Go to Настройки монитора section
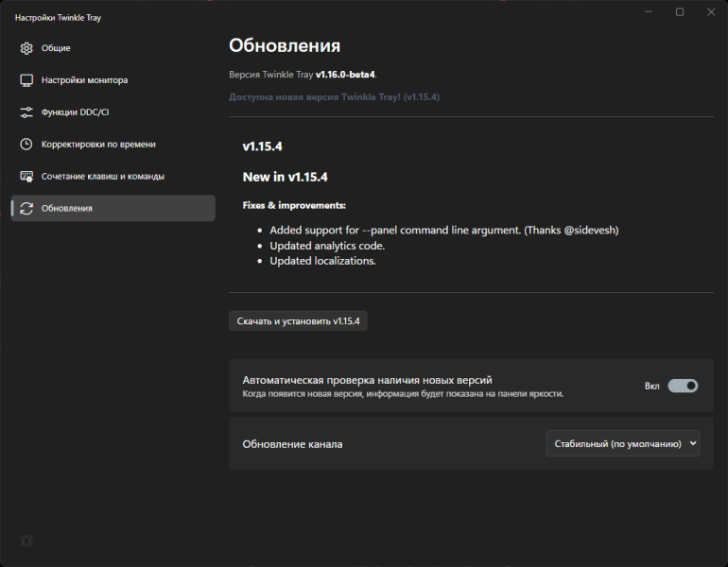Viewport: 728px width, 567px height. point(113,80)
